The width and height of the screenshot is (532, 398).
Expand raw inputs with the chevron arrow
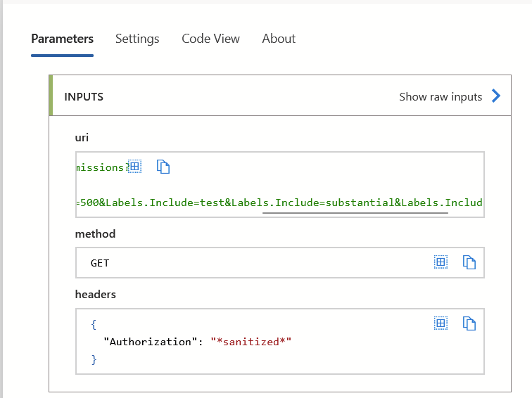pyautogui.click(x=496, y=96)
